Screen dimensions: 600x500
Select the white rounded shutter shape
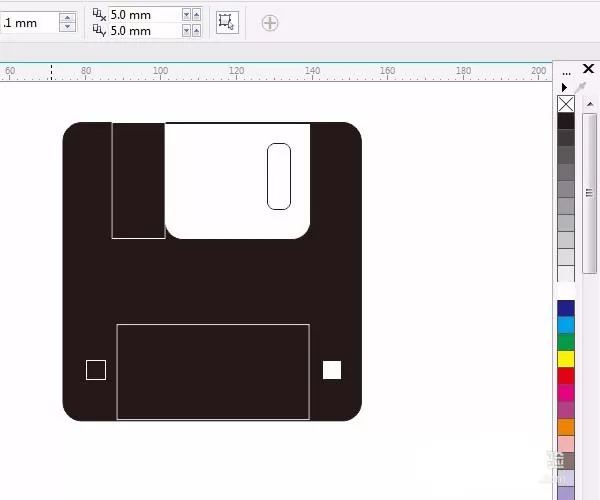coord(237,181)
